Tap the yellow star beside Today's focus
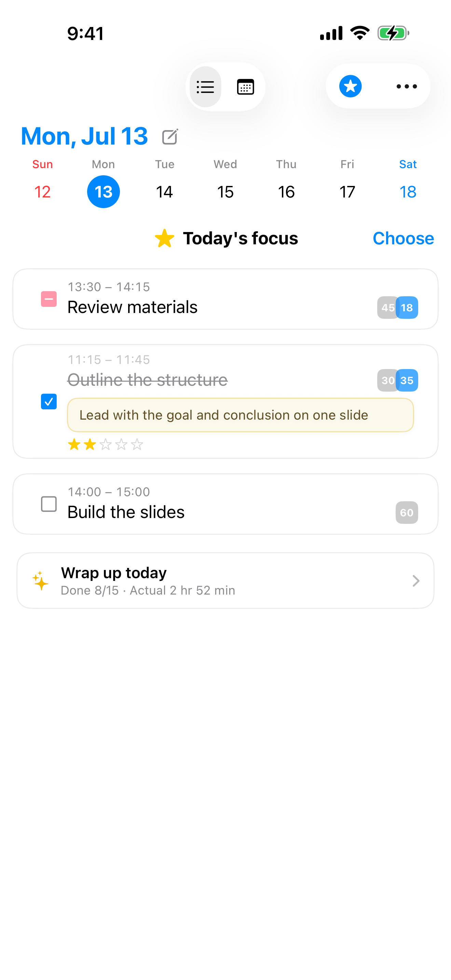Screen dimensions: 451x980 [x=165, y=239]
